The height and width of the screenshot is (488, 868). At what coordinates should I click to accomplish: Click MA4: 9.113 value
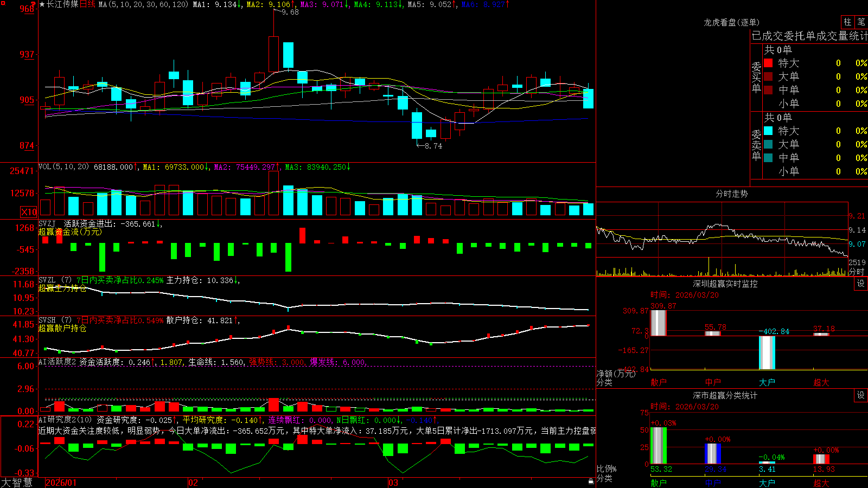point(378,4)
